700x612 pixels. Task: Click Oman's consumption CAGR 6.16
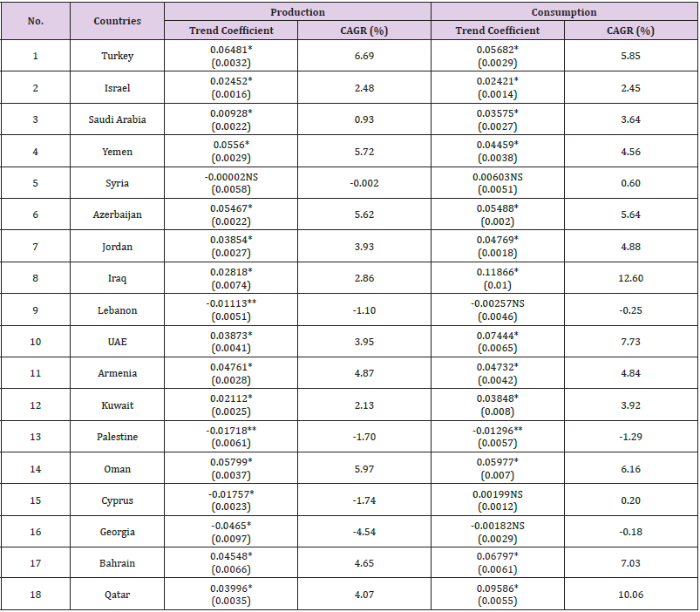click(x=630, y=469)
